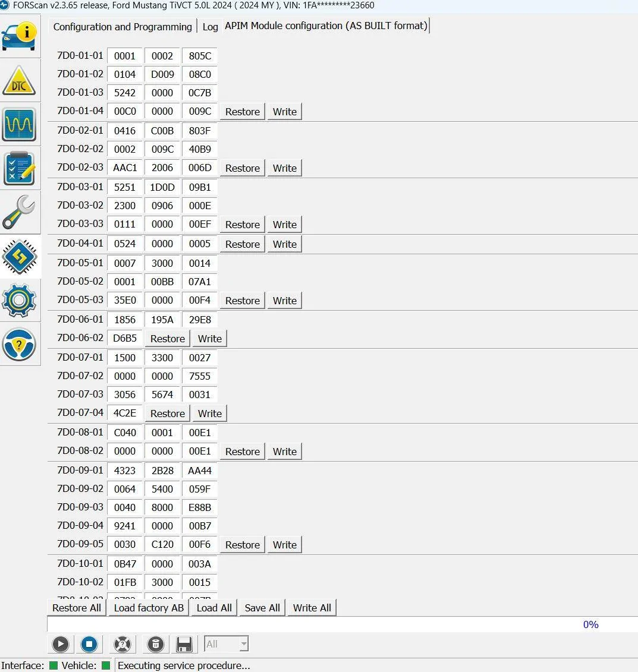
Task: Click the trash clear icon
Action: [156, 643]
